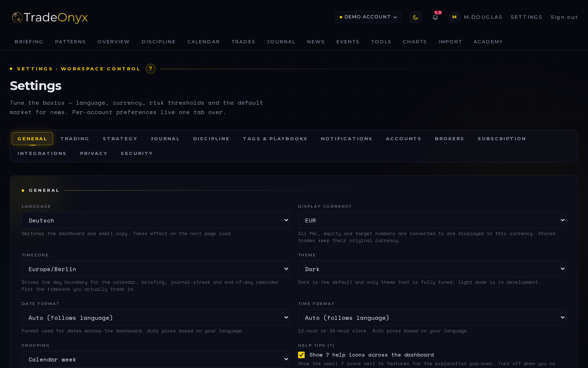This screenshot has height=368, width=588.
Task: Click the "Show ? help icons across the dashboard" label
Action: pyautogui.click(x=372, y=355)
